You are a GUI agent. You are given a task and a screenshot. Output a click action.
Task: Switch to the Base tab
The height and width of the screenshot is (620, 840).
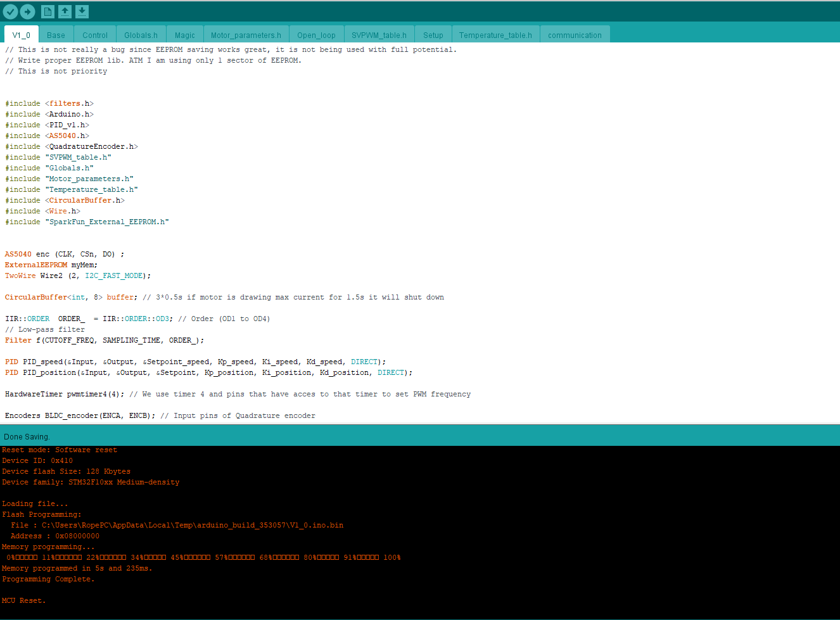coord(56,35)
